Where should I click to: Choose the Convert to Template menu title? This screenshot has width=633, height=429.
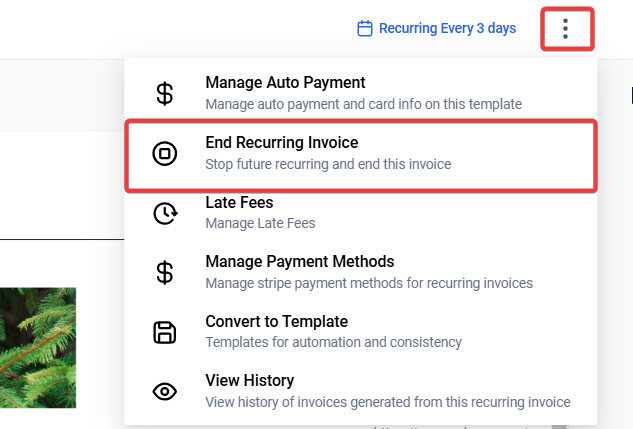point(276,322)
